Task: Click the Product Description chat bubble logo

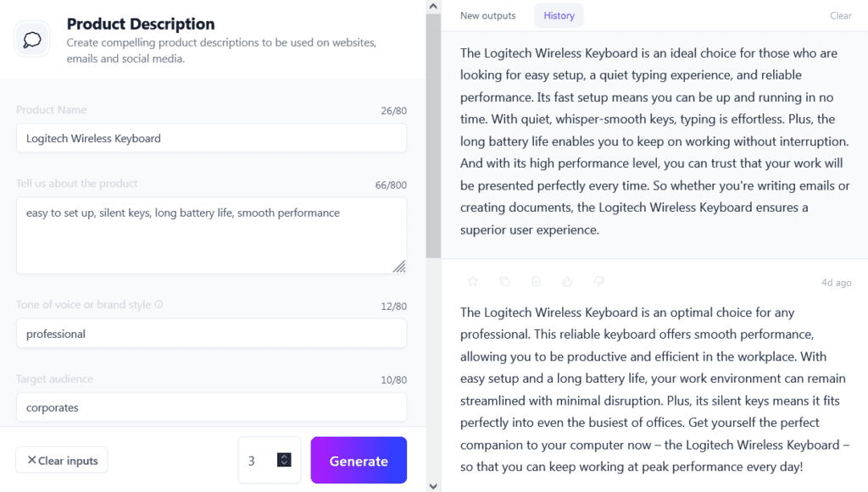Action: (31, 39)
